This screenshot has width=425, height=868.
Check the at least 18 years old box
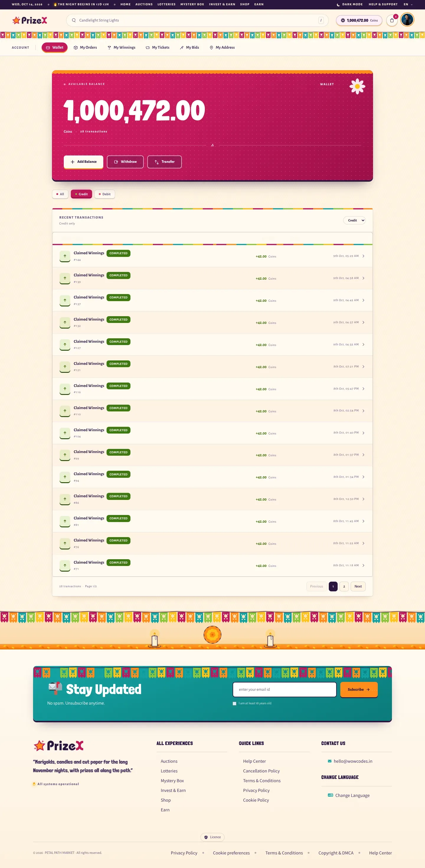(x=234, y=703)
